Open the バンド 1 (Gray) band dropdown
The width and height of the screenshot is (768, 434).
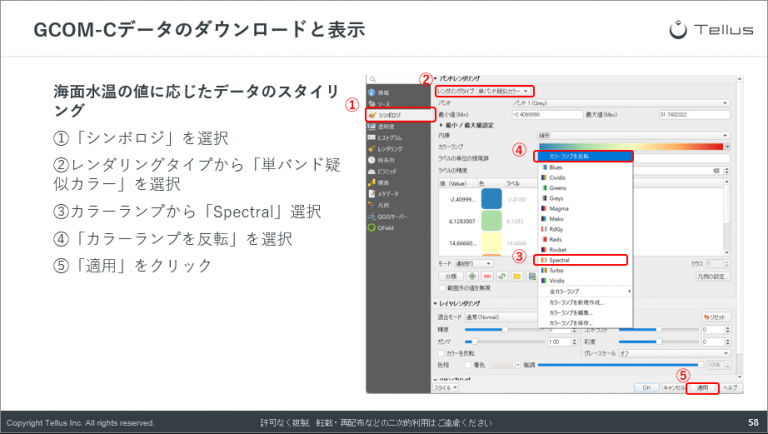621,103
